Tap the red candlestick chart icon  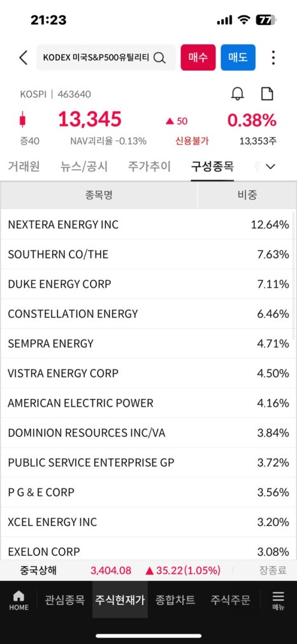pyautogui.click(x=22, y=119)
